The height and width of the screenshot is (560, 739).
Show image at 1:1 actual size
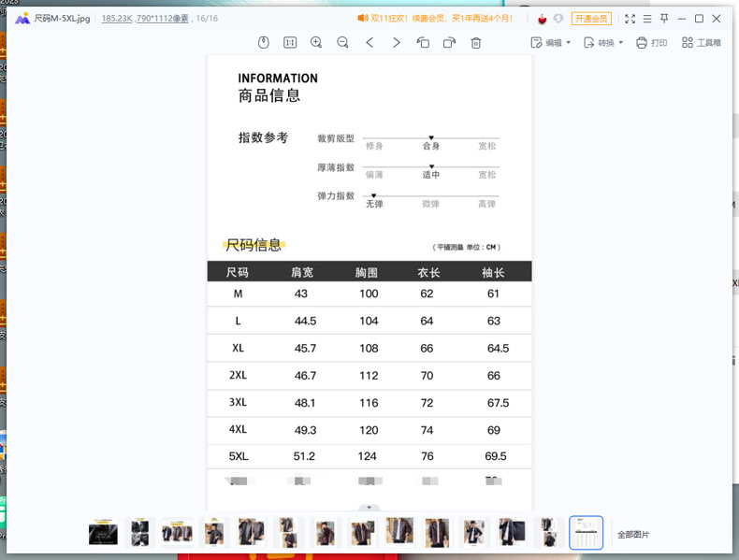pyautogui.click(x=290, y=43)
